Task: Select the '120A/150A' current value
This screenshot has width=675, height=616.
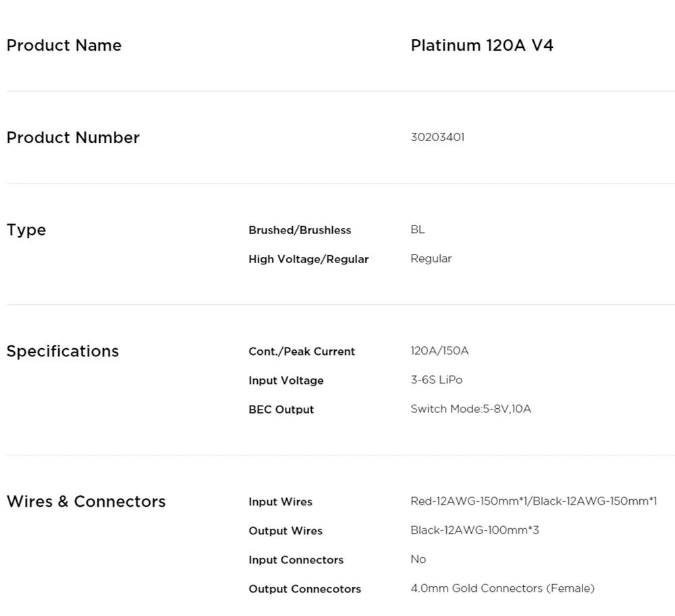Action: click(x=439, y=351)
